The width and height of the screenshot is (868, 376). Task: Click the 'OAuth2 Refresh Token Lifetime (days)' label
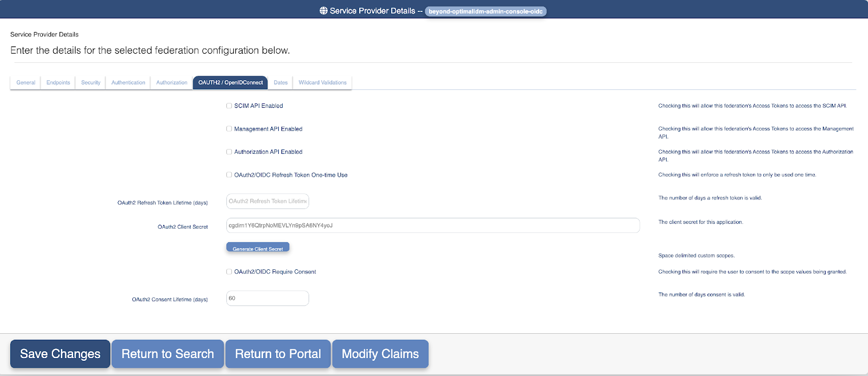(163, 203)
